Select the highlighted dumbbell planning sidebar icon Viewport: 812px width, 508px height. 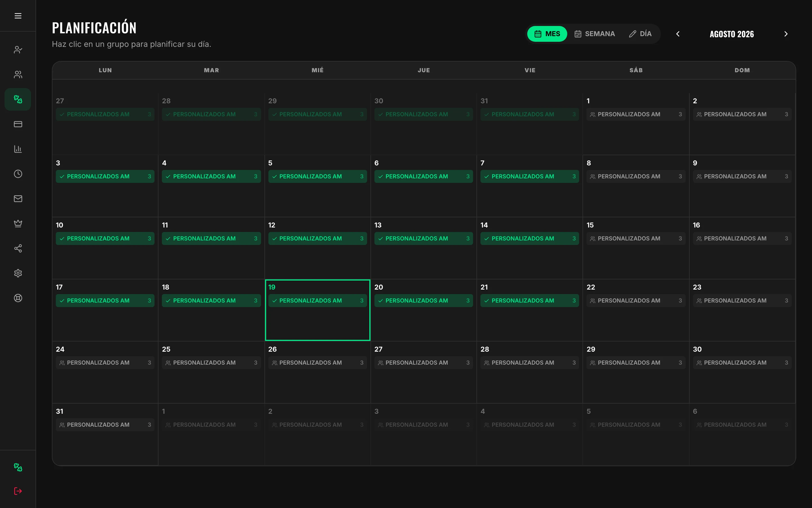(x=18, y=99)
